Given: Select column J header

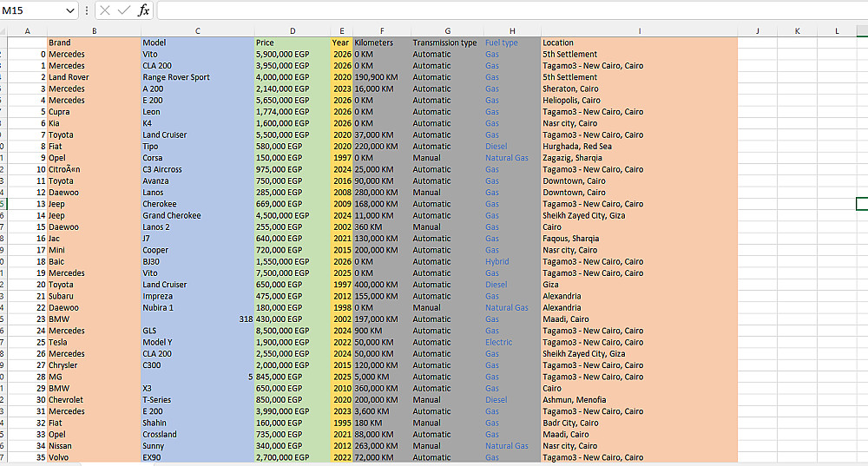Looking at the screenshot, I should point(757,31).
